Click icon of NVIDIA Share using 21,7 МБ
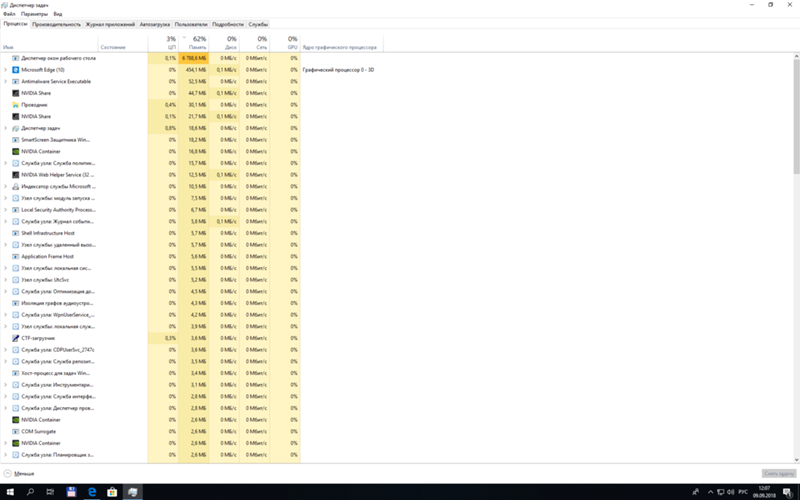The image size is (800, 500). click(x=15, y=116)
